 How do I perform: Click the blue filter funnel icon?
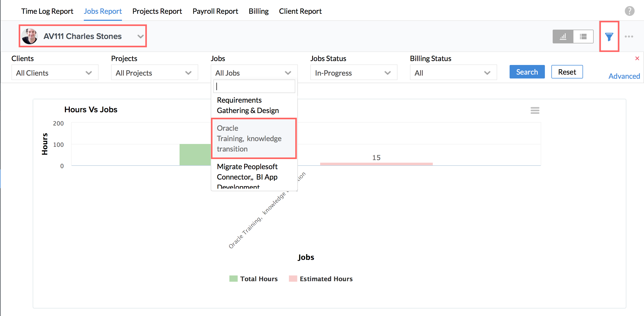(609, 37)
